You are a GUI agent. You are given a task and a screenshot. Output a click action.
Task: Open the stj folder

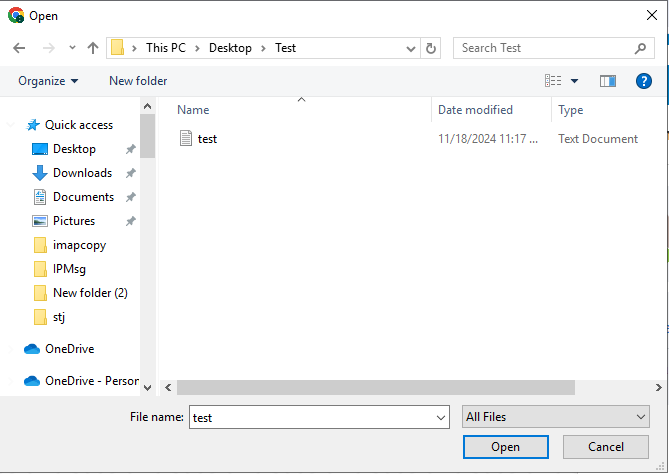point(59,317)
